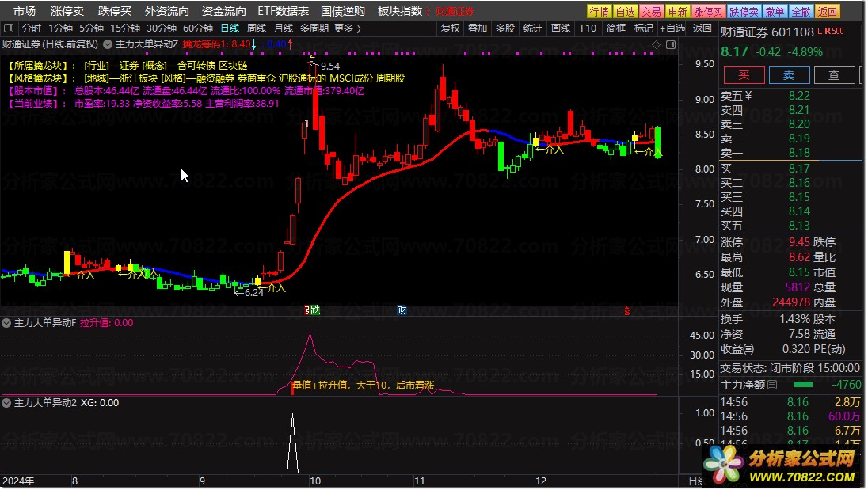Click the pink 交易 button
The image size is (868, 490).
click(x=652, y=11)
